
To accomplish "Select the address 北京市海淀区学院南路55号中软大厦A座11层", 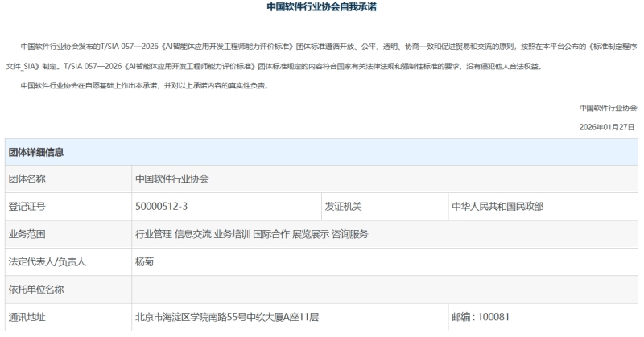I will (227, 317).
